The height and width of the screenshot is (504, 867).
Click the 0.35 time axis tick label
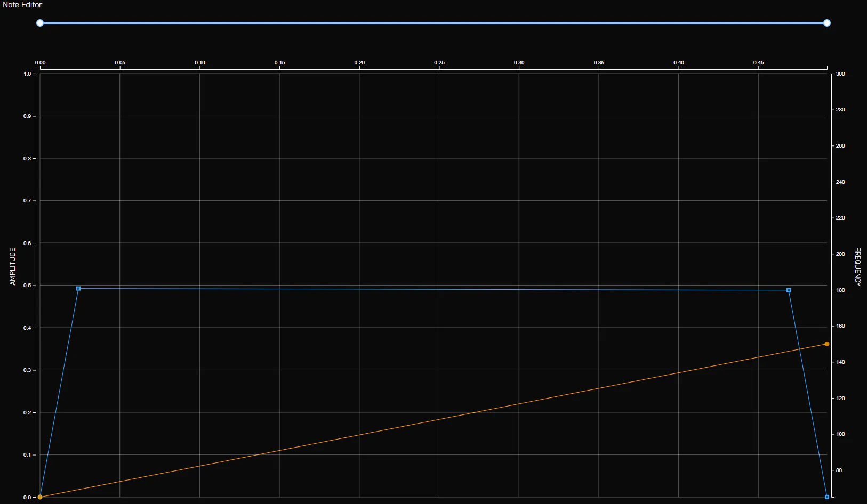click(599, 63)
